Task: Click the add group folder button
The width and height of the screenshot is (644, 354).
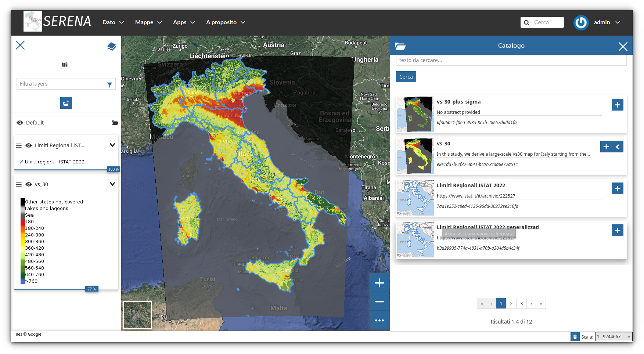Action: 66,103
